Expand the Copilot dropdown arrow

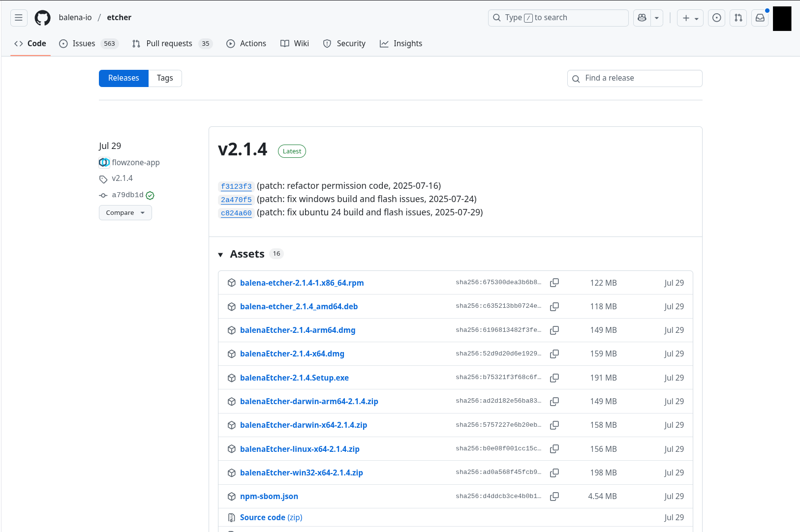tap(657, 18)
